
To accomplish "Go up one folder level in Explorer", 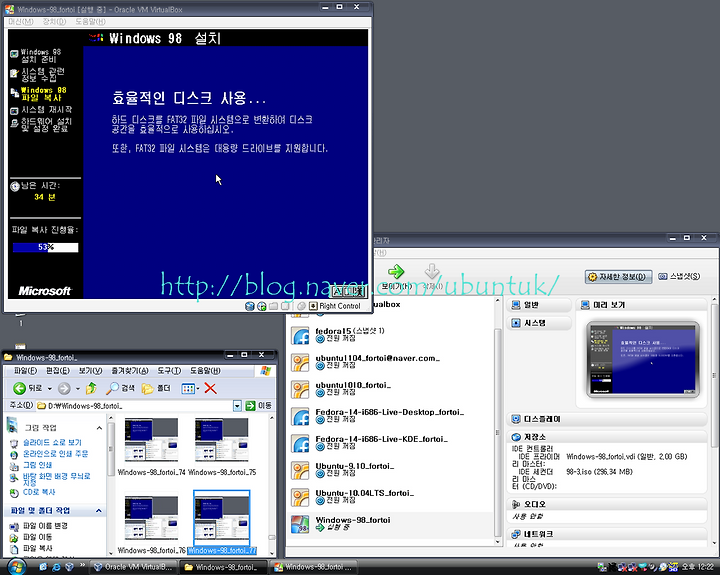I will [91, 389].
